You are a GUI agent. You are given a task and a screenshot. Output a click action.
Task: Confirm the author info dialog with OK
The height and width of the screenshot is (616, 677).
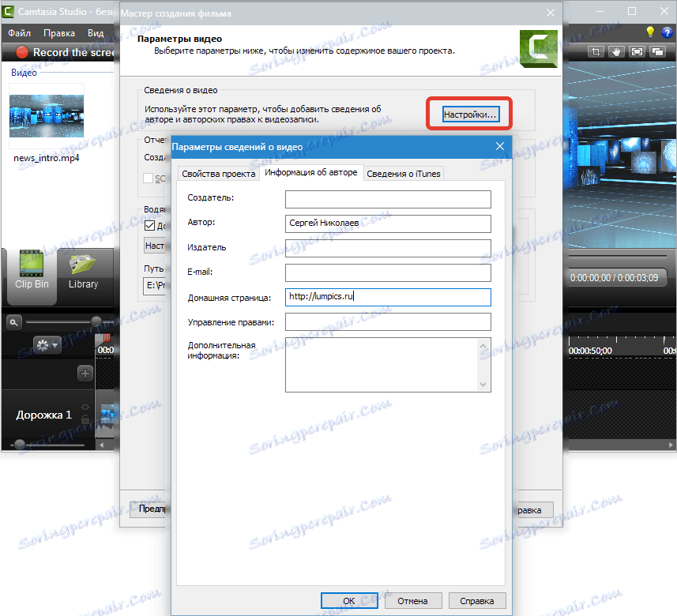click(348, 600)
